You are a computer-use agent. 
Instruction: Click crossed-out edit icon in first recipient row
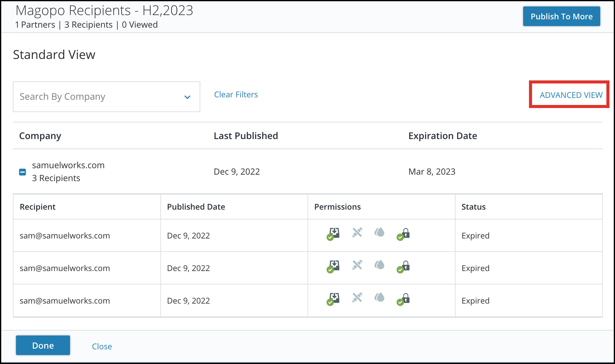pos(357,232)
